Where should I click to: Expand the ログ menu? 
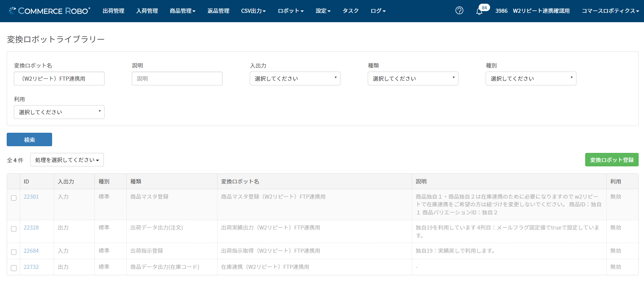[x=378, y=11]
